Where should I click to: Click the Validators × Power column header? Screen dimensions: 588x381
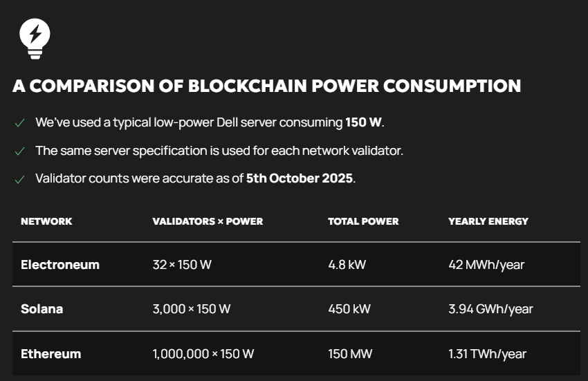coord(208,221)
